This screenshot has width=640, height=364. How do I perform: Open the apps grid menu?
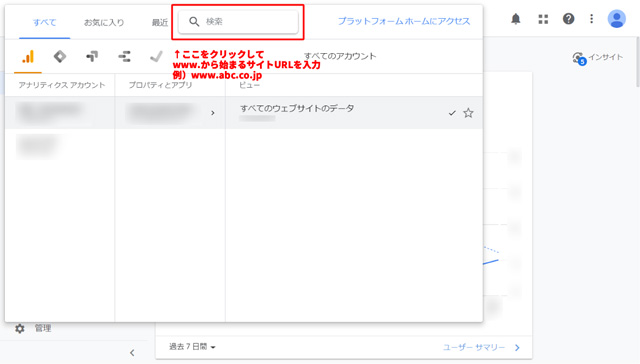pyautogui.click(x=543, y=19)
